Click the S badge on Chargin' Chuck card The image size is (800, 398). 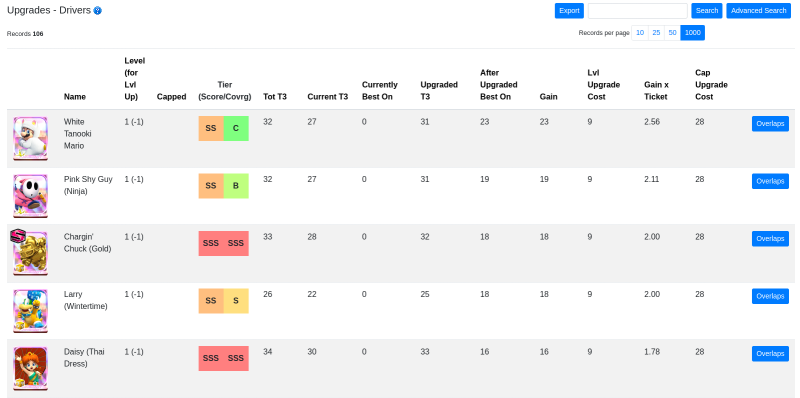pyautogui.click(x=18, y=235)
